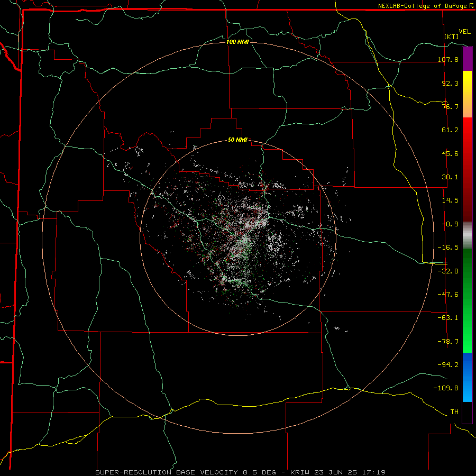Click the gray near-zero segment of the color bar

coord(467,235)
